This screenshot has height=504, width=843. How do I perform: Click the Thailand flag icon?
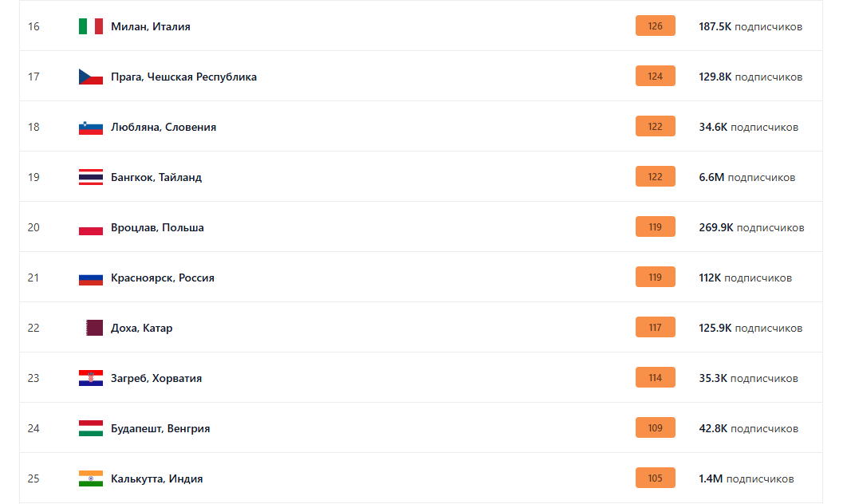(x=91, y=177)
